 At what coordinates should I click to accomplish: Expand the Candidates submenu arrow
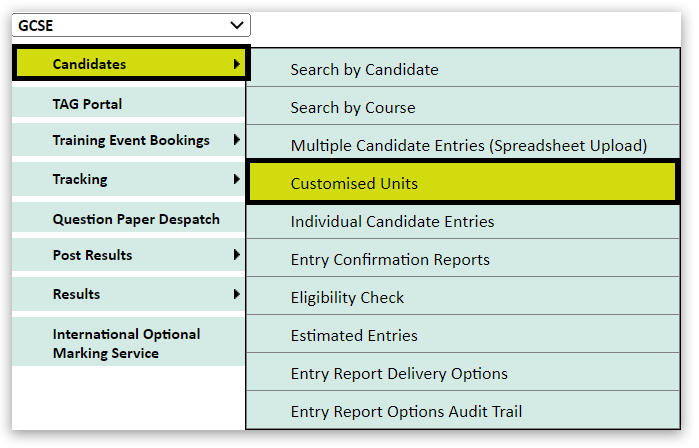point(236,64)
